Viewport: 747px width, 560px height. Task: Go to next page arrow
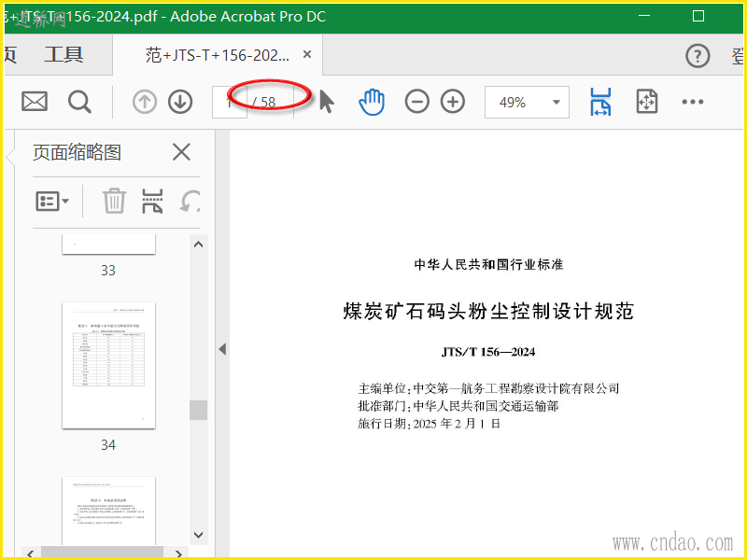click(180, 102)
